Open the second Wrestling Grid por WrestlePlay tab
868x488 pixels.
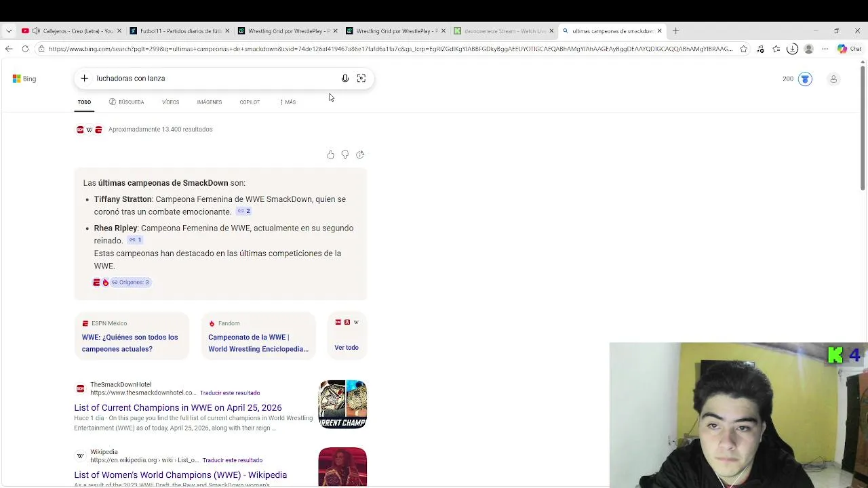point(396,30)
